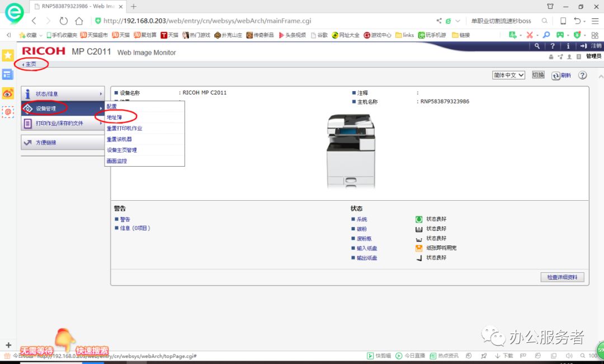The width and height of the screenshot is (604, 364).
Task: Click the red scissors screenshot extension icon
Action: [x=530, y=35]
